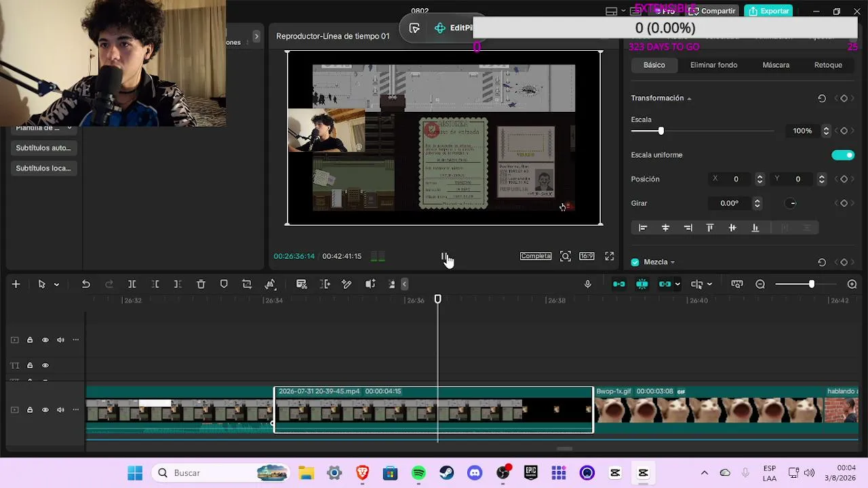Zoom in the timeline with plus magnifier
The height and width of the screenshot is (488, 868).
pos(852,284)
